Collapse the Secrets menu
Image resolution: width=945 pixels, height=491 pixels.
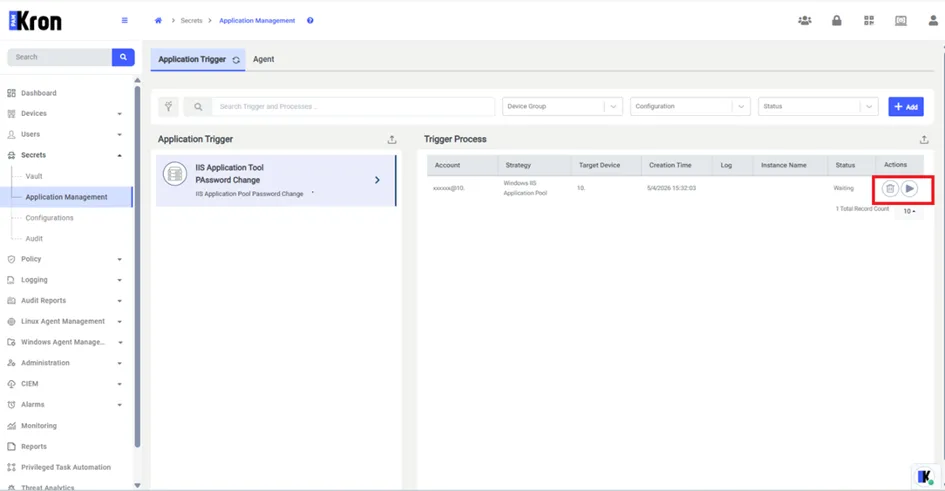pyautogui.click(x=119, y=155)
